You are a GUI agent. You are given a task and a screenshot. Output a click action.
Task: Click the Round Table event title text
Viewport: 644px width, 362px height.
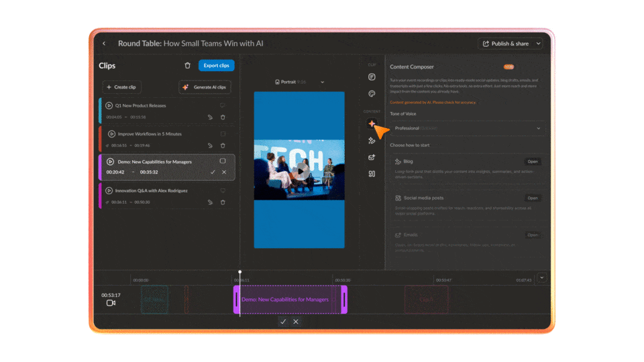pos(191,44)
